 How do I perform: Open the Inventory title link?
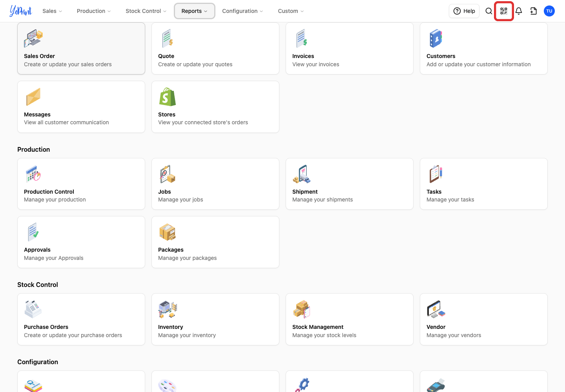tap(170, 327)
